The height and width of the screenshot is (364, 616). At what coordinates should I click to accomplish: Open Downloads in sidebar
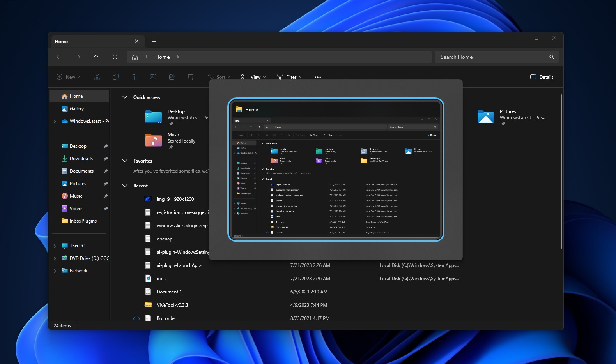[79, 159]
